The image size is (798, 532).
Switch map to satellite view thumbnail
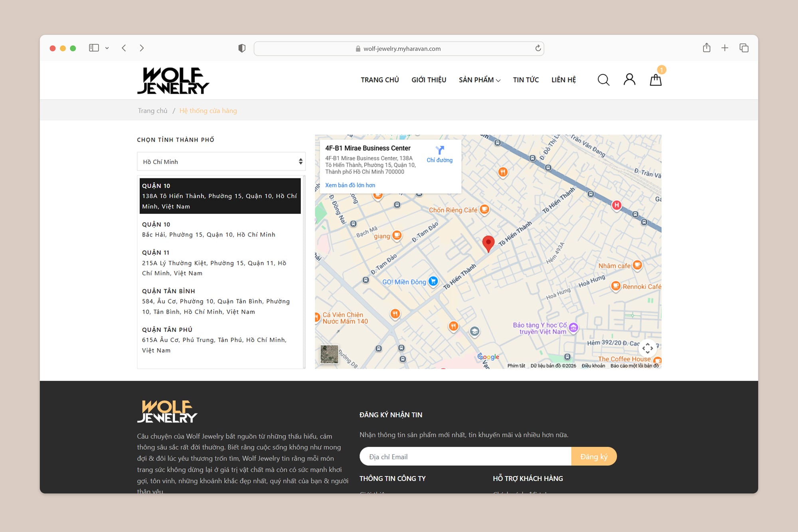[329, 354]
